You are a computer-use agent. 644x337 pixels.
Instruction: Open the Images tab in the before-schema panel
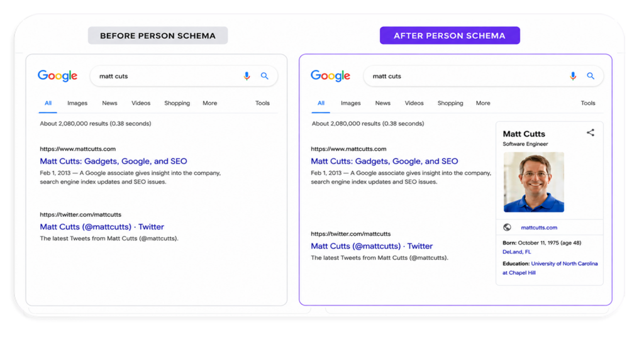pyautogui.click(x=77, y=103)
